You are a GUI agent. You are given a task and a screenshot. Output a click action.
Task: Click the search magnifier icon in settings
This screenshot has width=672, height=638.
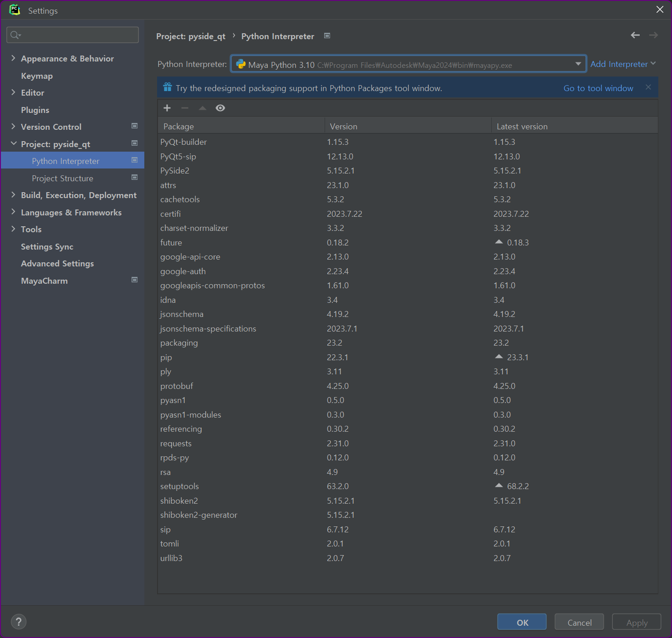[15, 35]
